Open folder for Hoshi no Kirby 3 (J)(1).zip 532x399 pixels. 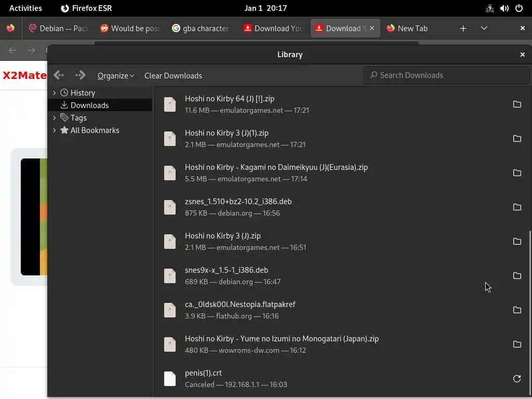tap(517, 138)
